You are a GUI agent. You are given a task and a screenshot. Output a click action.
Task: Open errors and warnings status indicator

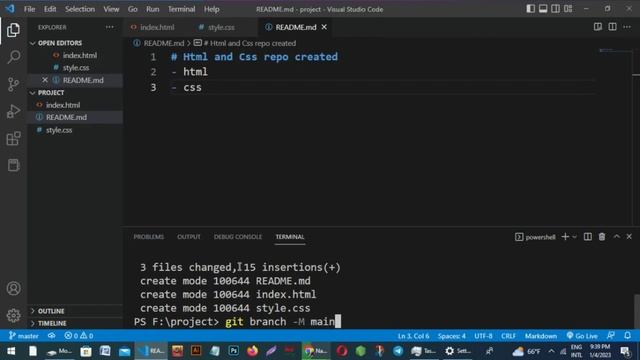pyautogui.click(x=79, y=336)
